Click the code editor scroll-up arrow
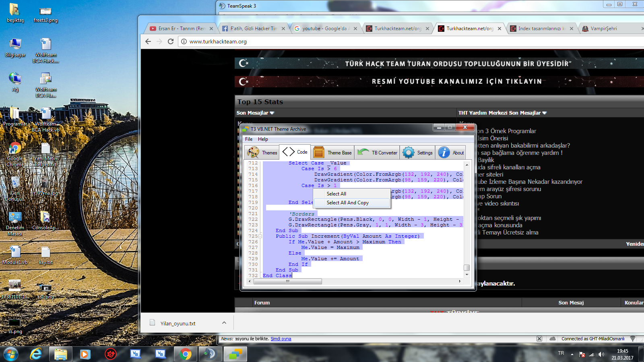 click(x=467, y=165)
